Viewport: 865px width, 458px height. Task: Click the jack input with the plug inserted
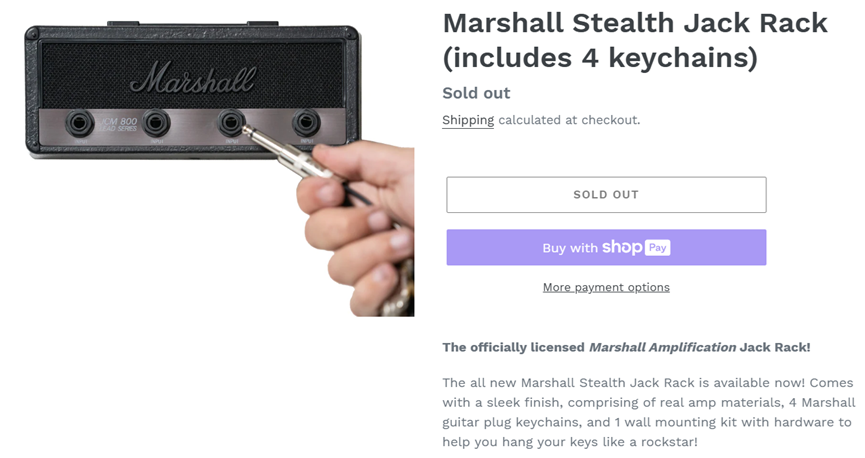(x=232, y=124)
